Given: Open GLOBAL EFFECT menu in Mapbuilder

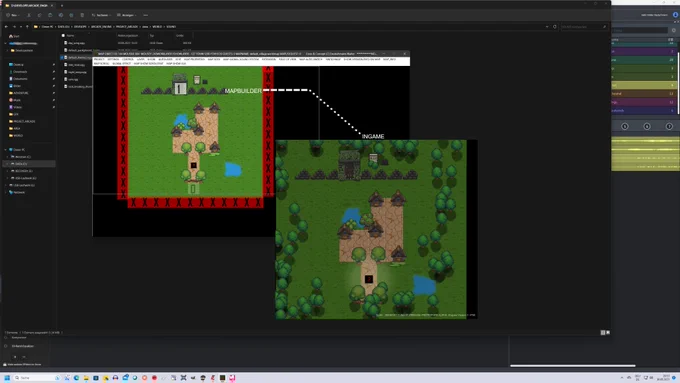Looking at the screenshot, I should coord(121,64).
